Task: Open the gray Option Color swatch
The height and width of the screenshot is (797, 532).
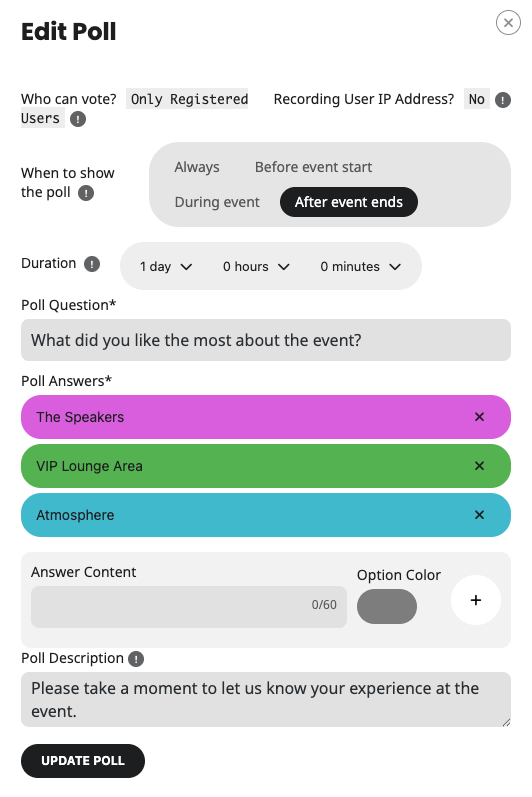Action: pos(387,606)
